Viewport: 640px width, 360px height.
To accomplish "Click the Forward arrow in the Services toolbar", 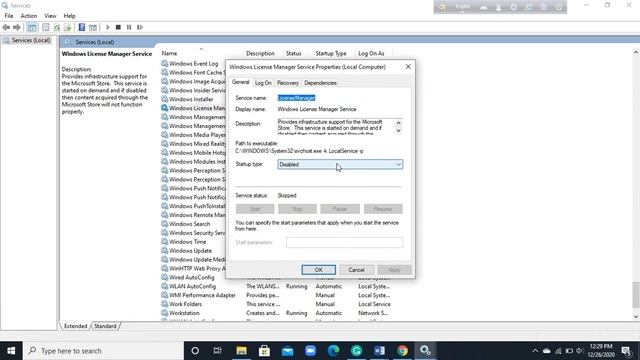I will coord(17,27).
